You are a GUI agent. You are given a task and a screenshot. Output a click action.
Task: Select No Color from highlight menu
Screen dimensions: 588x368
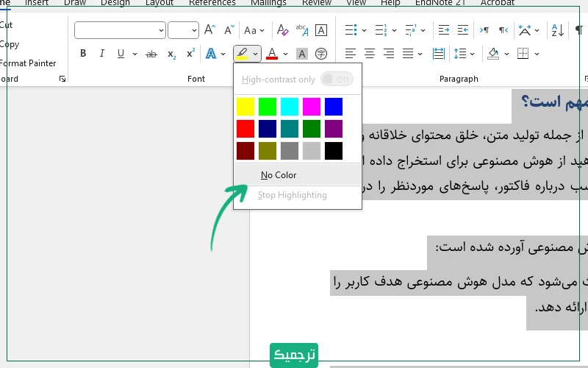coord(279,175)
